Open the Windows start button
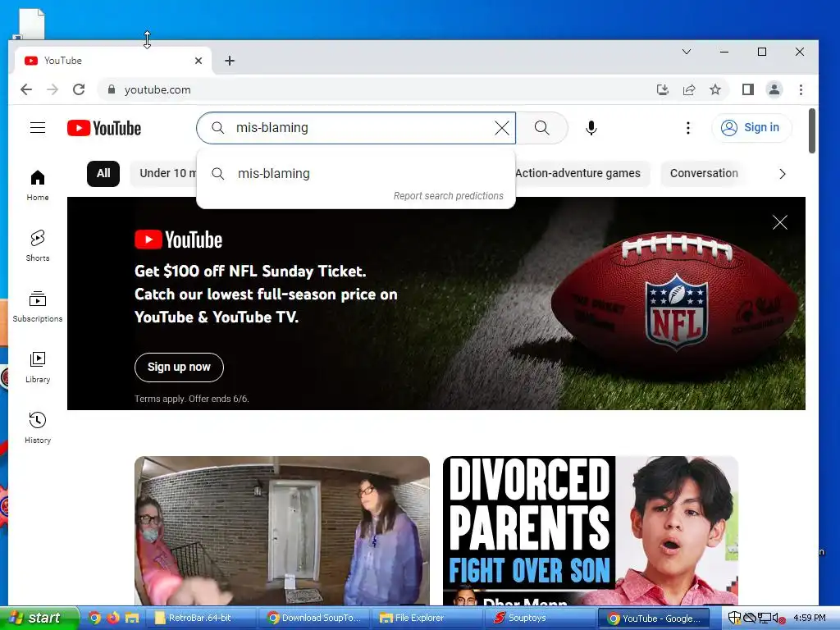 pos(39,618)
